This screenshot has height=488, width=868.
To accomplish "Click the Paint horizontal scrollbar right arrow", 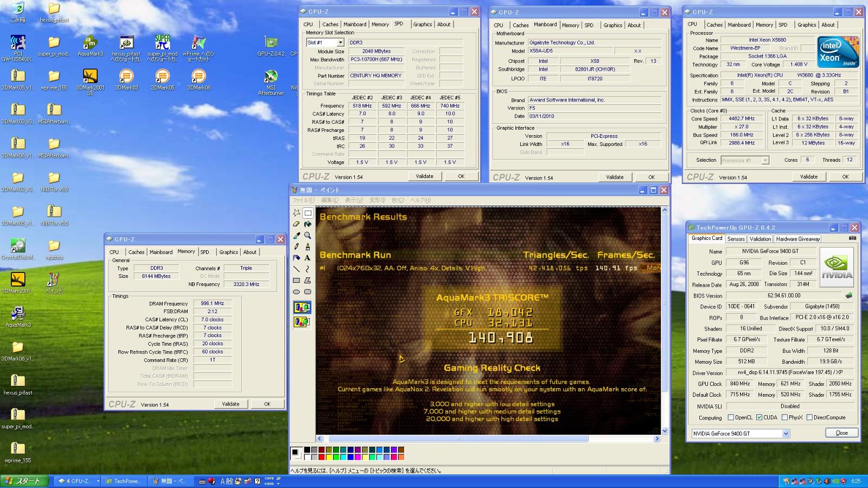I will (657, 439).
